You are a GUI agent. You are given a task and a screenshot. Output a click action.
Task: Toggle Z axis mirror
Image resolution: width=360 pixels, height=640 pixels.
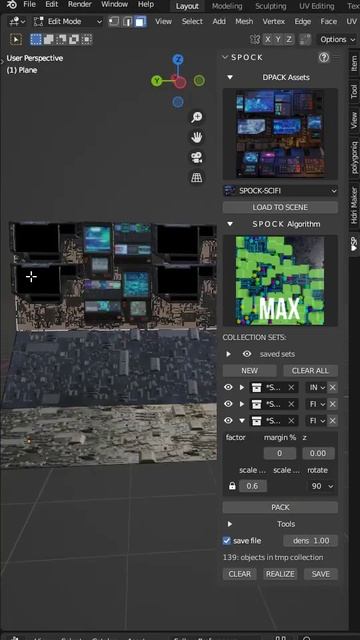[x=289, y=39]
